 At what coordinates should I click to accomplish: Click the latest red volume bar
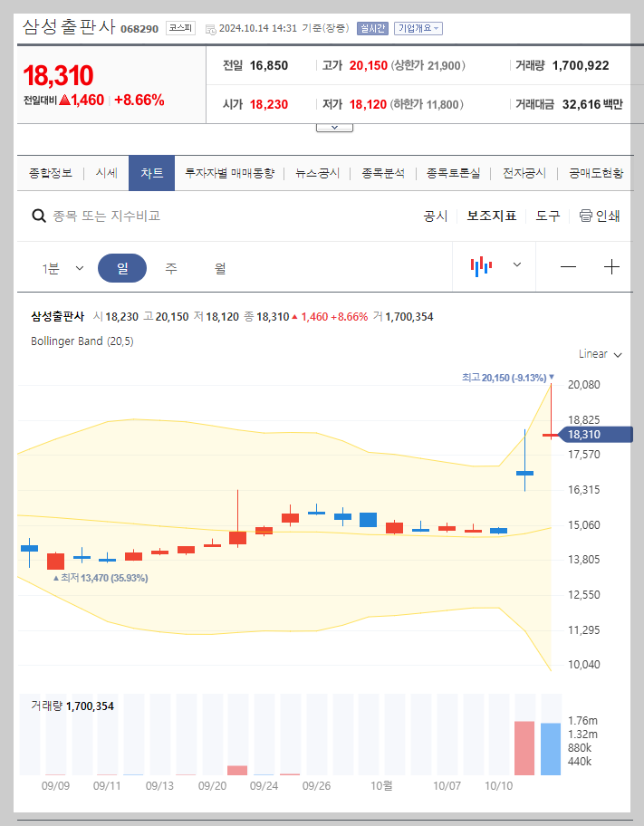524,748
